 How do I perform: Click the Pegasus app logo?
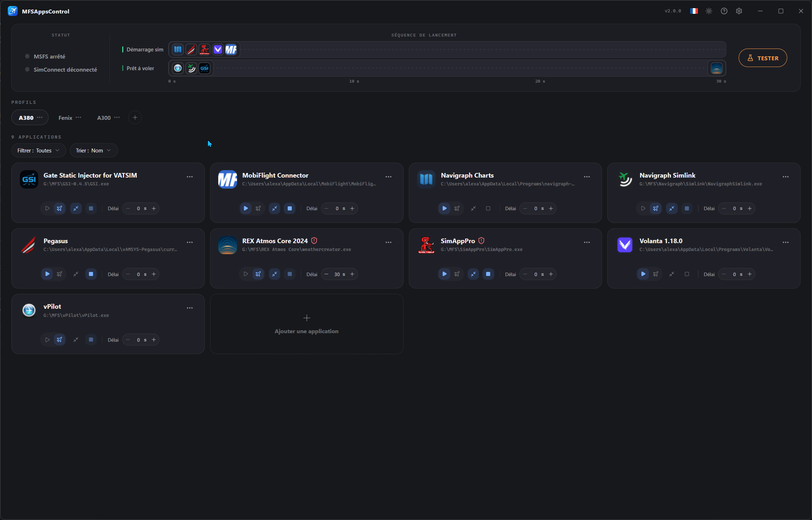[29, 245]
